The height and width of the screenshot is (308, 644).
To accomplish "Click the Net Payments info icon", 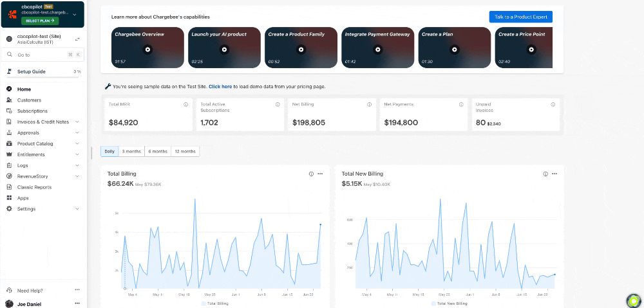I will [x=461, y=105].
